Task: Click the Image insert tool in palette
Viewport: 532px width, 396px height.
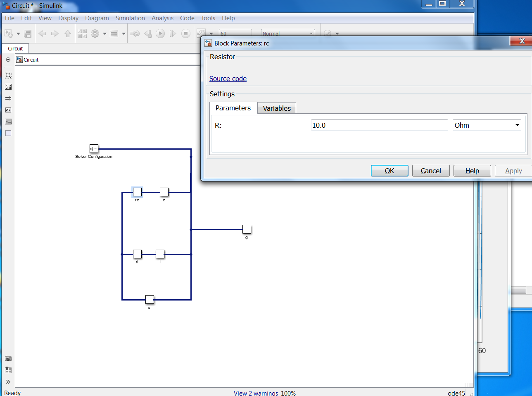Action: [8, 122]
